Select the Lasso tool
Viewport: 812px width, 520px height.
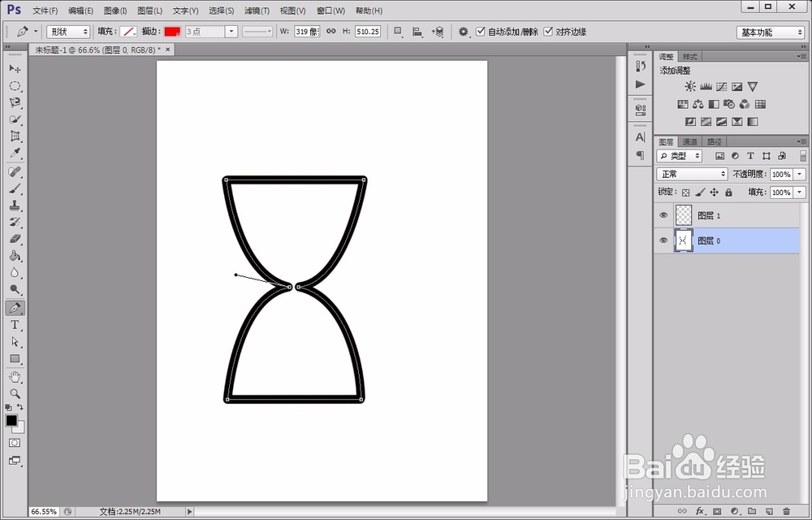point(15,102)
